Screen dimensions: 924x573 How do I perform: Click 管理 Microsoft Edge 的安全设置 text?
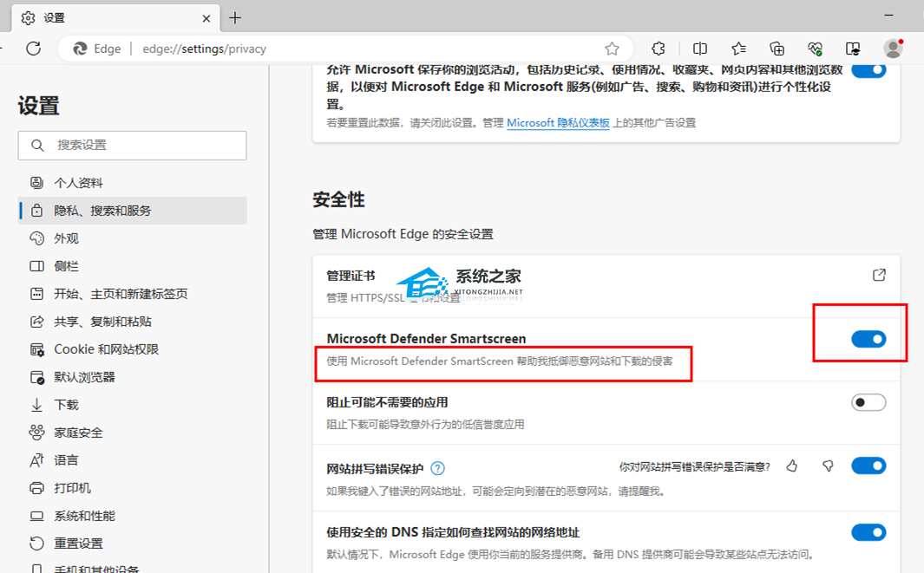coord(403,234)
